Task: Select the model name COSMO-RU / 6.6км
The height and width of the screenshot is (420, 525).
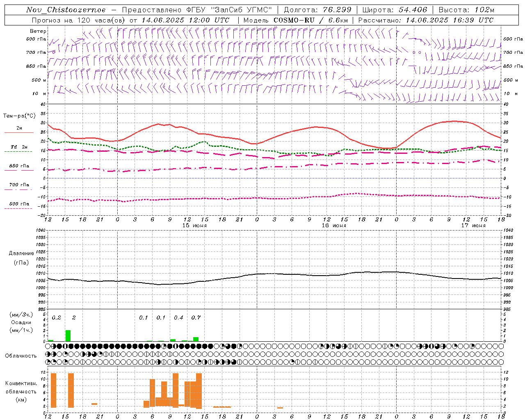Action: click(311, 20)
